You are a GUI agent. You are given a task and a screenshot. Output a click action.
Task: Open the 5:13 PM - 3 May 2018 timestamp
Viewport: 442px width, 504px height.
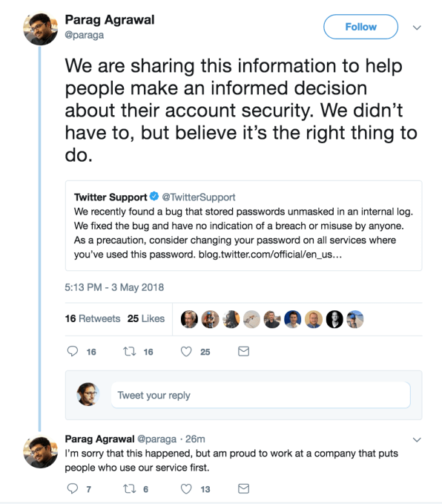[114, 287]
